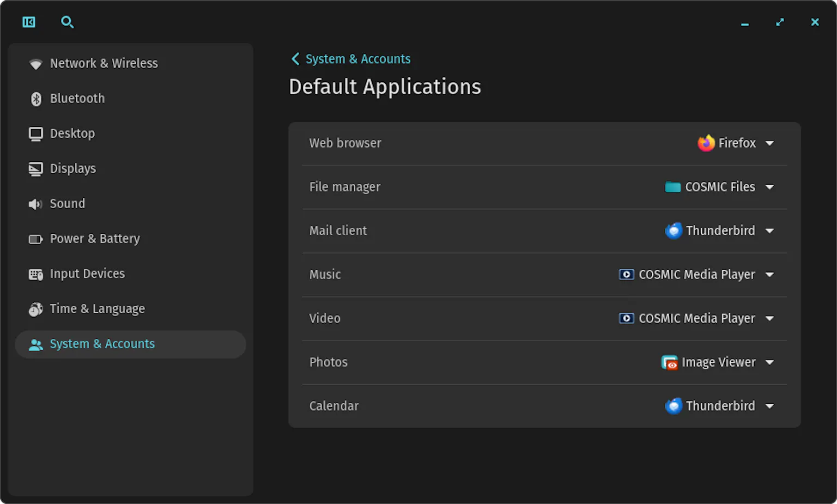Open the Web browser dropdown
The width and height of the screenshot is (837, 504).
769,143
